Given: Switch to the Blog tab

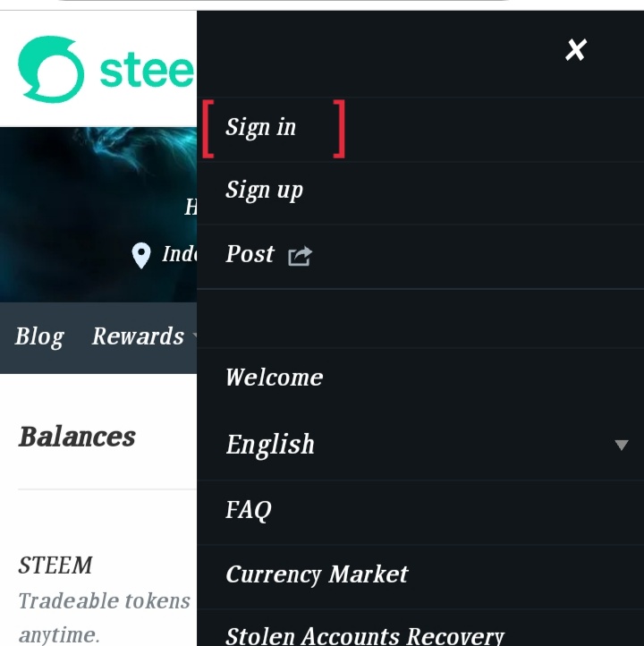Looking at the screenshot, I should point(39,337).
